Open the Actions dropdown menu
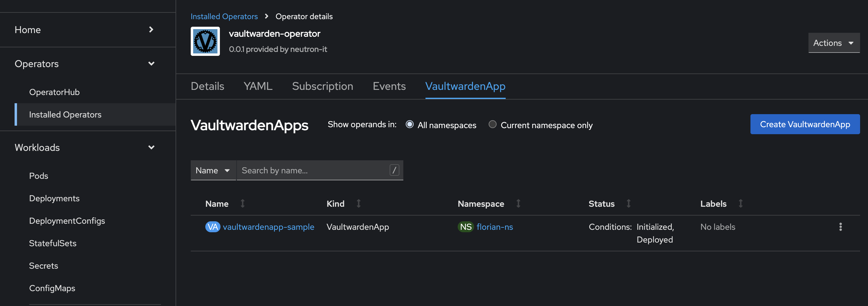The image size is (868, 306). 834,43
